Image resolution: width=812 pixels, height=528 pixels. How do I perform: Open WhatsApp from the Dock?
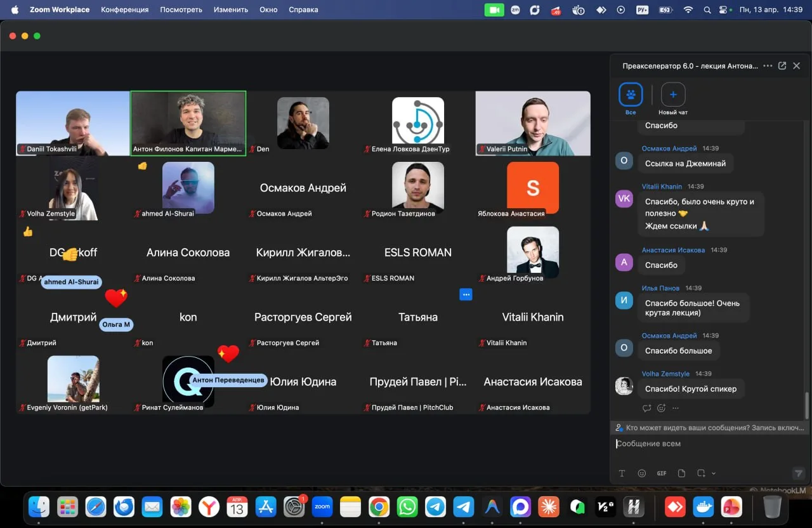[407, 506]
